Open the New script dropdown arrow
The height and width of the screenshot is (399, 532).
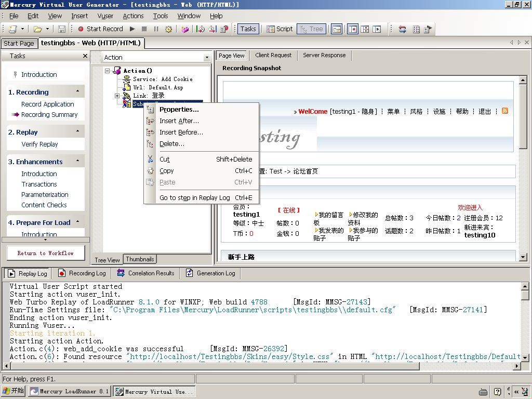(x=22, y=29)
